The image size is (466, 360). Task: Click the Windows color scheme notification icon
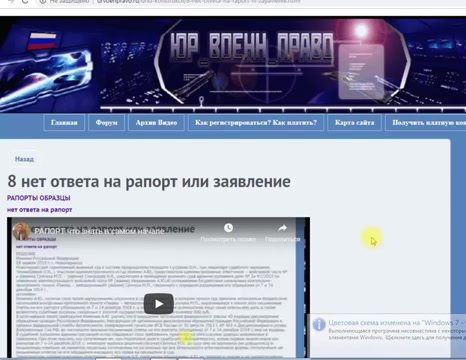click(319, 324)
